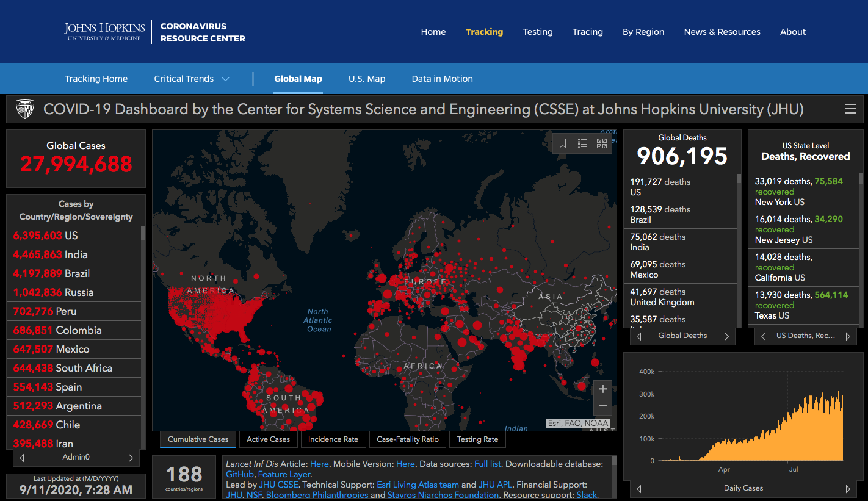Select the Brazil row in the cases list

pyautogui.click(x=73, y=273)
